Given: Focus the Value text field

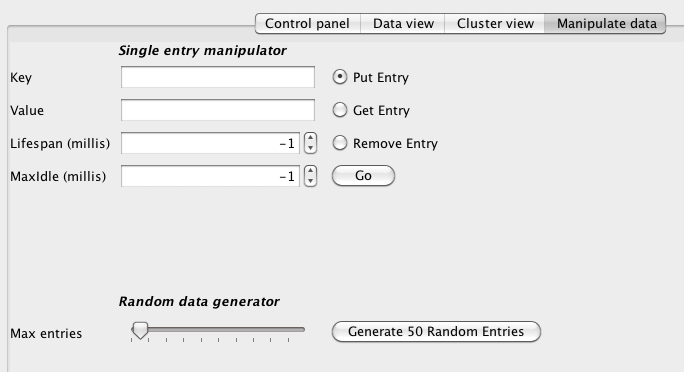Looking at the screenshot, I should (x=218, y=110).
